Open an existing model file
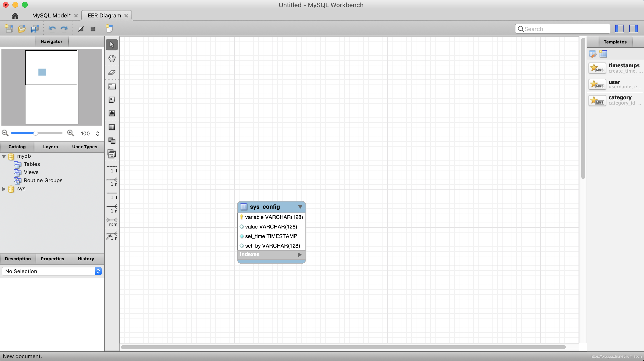Image resolution: width=644 pixels, height=361 pixels. 22,29
